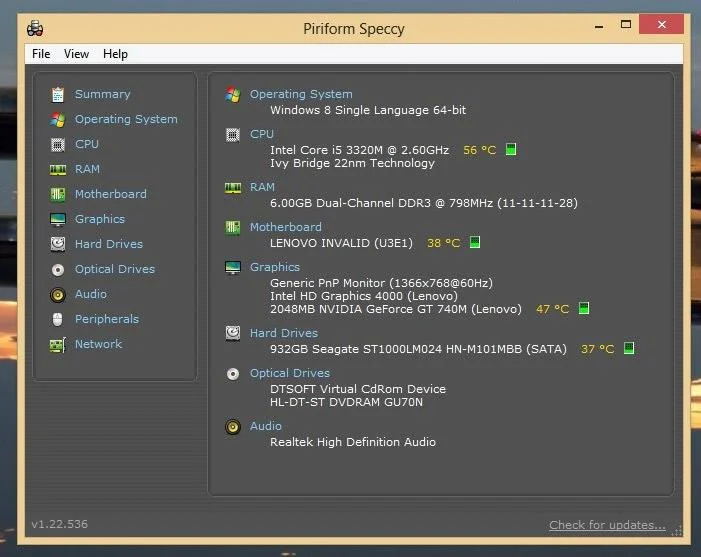The image size is (701, 557).
Task: Open the Help menu
Action: click(x=115, y=54)
